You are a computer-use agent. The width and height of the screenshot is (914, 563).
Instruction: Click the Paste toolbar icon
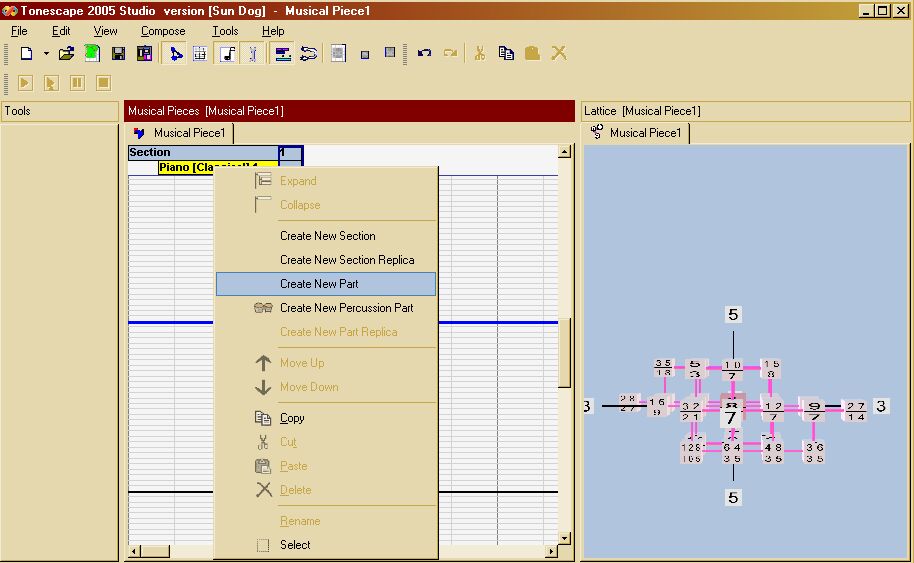[532, 54]
